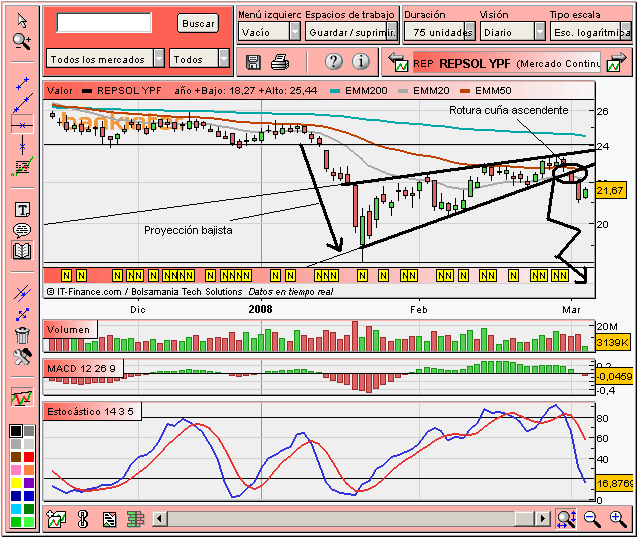639x539 pixels.
Task: Click the Proyección bajista annotation
Action: pos(188,230)
